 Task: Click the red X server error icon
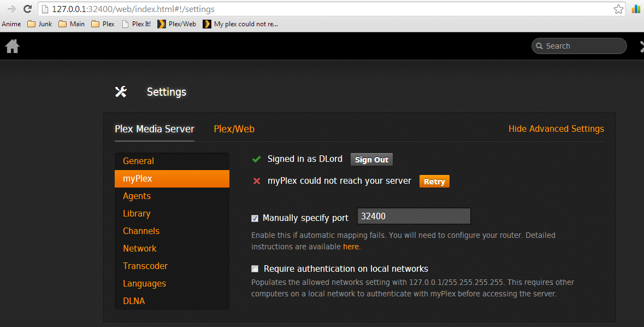[257, 181]
